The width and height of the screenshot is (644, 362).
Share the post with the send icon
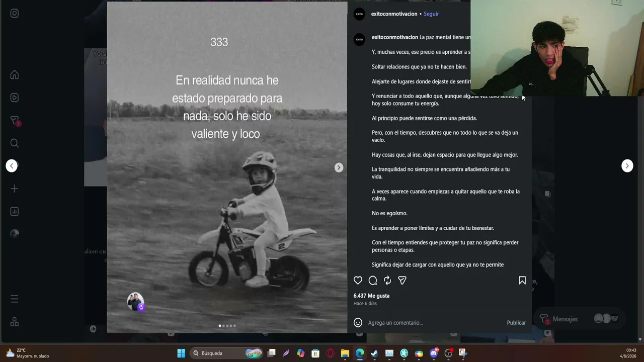(402, 281)
